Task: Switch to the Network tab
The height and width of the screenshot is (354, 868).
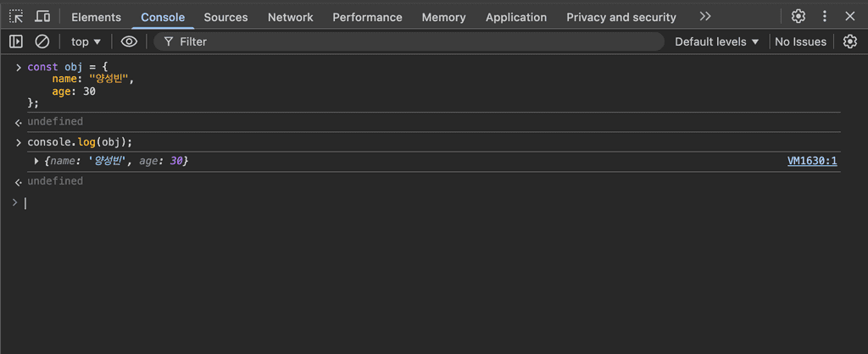Action: coord(290,17)
